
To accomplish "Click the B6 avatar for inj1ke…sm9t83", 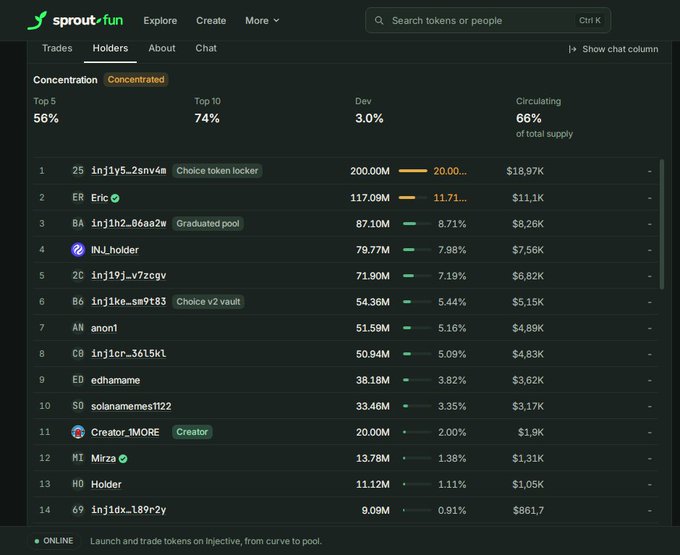I will click(x=78, y=301).
